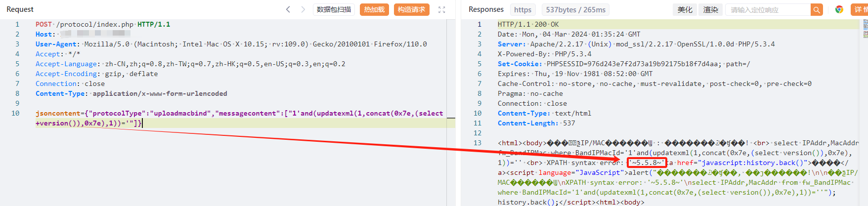Focus the response search input field
868x206 pixels.
click(x=768, y=9)
